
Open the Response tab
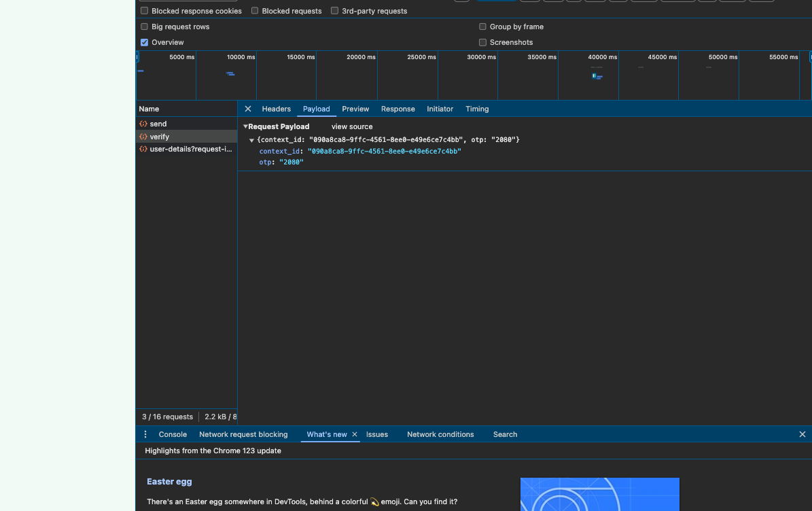pos(398,109)
